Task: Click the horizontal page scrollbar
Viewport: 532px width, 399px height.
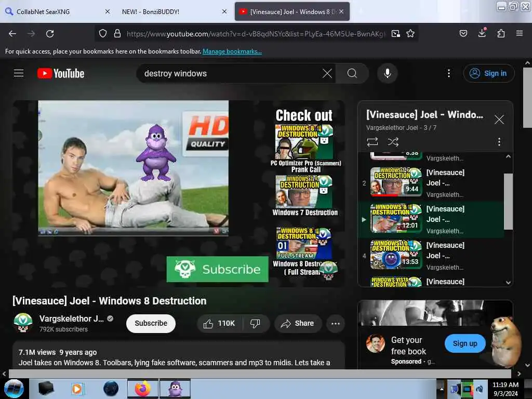Action: [260, 374]
